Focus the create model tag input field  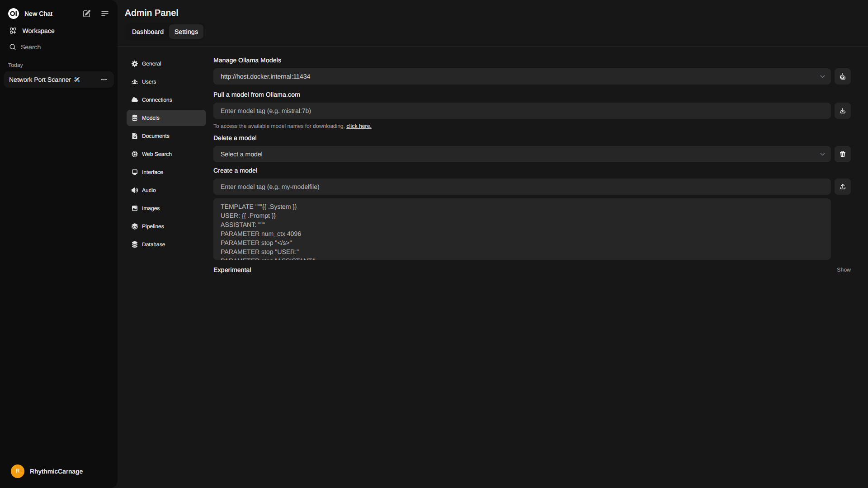[x=522, y=187]
